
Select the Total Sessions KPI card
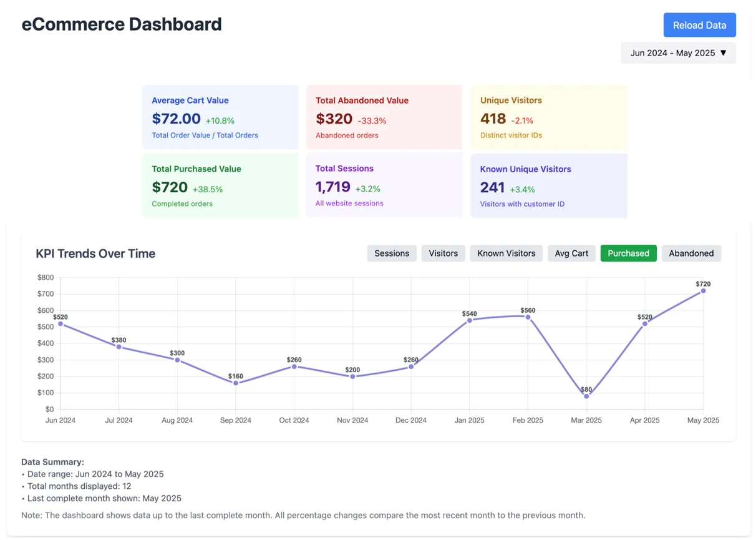(x=384, y=185)
